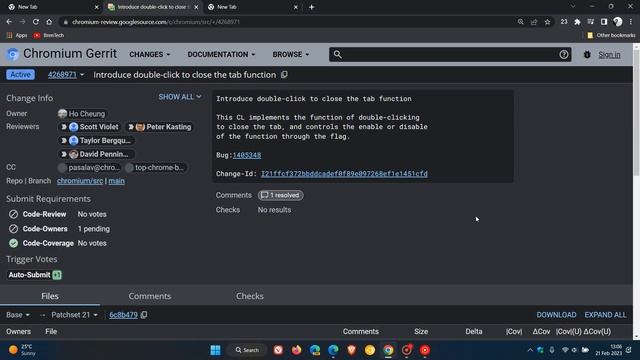Expand the change number 4268971 dropdown arrow
The image size is (640, 360).
82,75
